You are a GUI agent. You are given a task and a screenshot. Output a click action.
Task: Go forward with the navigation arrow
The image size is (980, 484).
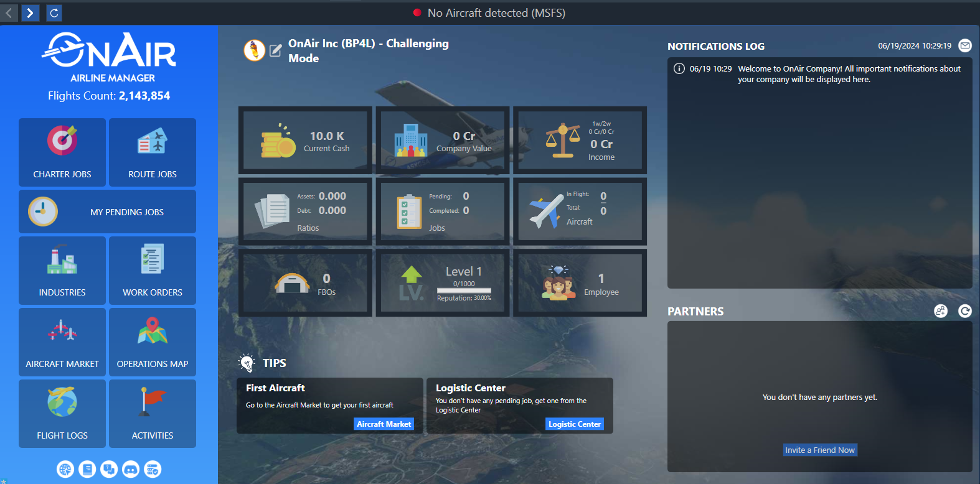pos(30,12)
